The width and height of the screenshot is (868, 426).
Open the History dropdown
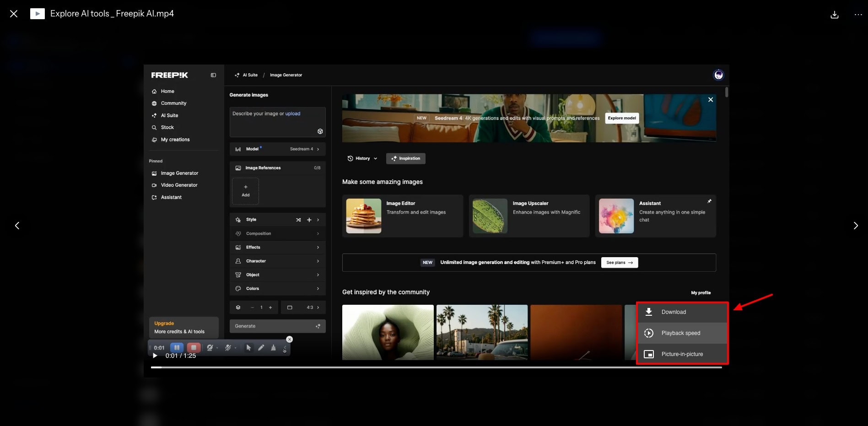[362, 158]
